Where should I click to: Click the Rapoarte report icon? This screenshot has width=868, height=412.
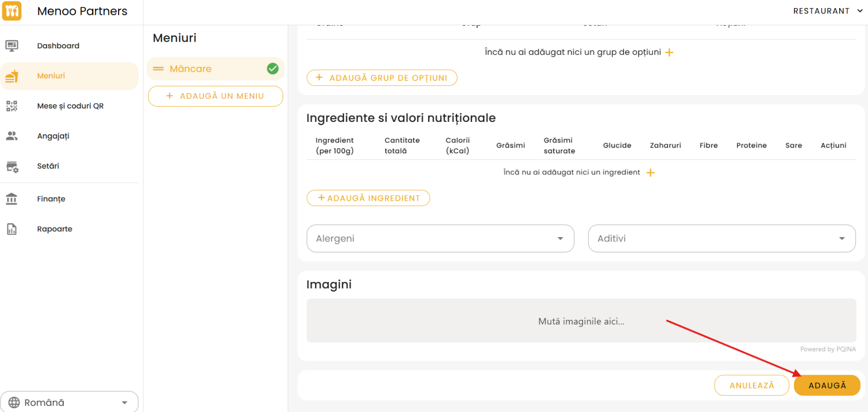coord(12,229)
